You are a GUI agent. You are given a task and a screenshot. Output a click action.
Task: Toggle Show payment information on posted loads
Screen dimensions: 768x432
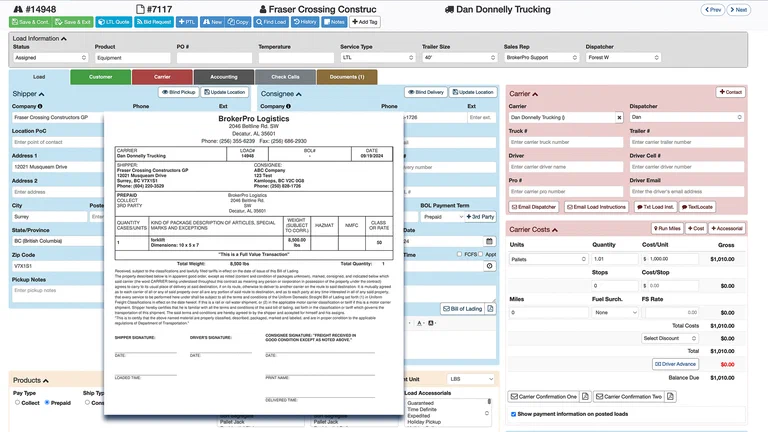pyautogui.click(x=513, y=414)
